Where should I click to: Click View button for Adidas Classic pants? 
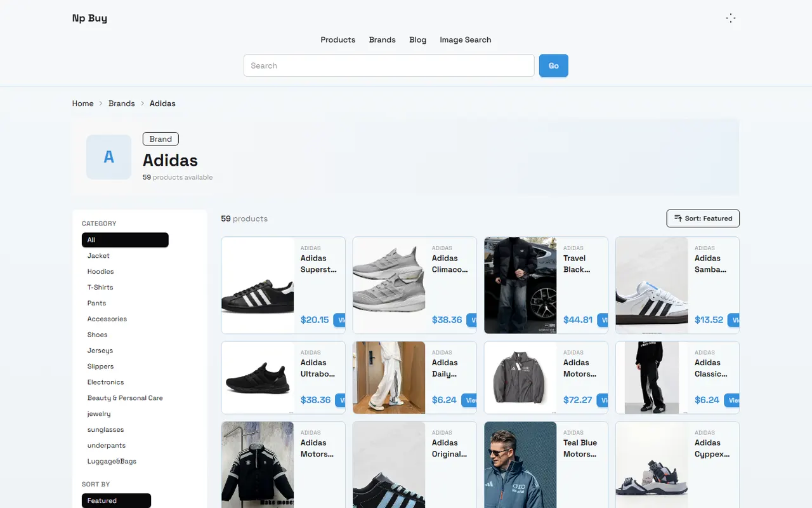732,400
